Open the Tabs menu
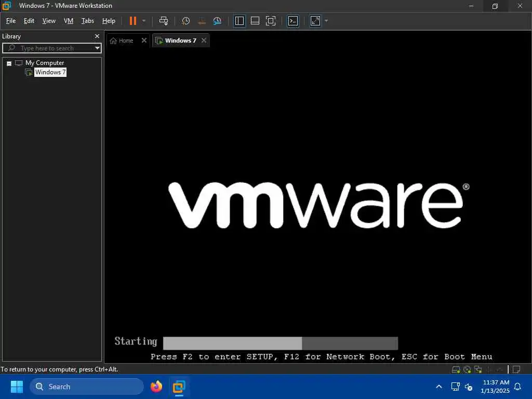This screenshot has height=399, width=532. pyautogui.click(x=87, y=21)
